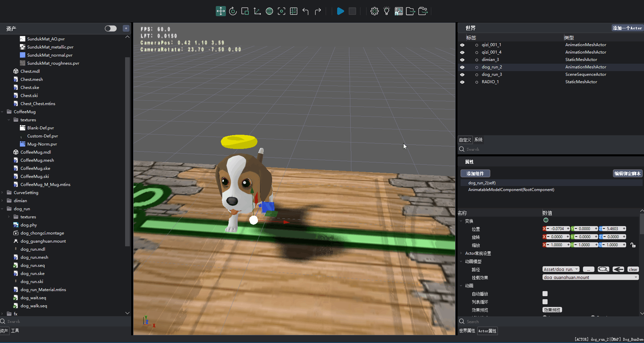644x343 pixels.
Task: Click the export single folder icon
Action: point(411,11)
